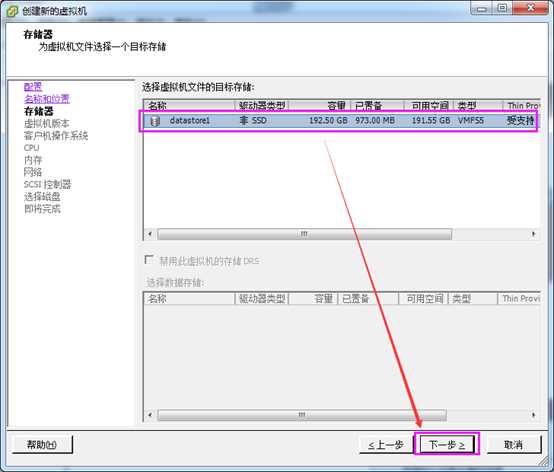Click the CPU step label

click(31, 148)
